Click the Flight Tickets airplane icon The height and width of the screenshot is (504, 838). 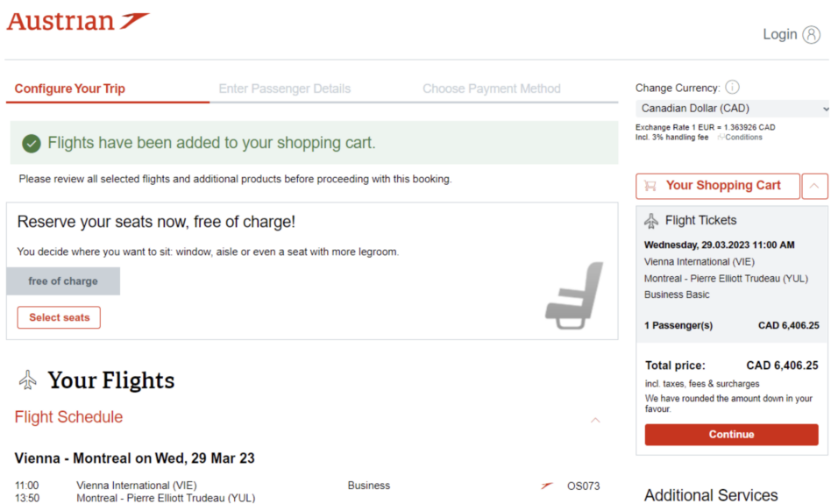click(651, 221)
